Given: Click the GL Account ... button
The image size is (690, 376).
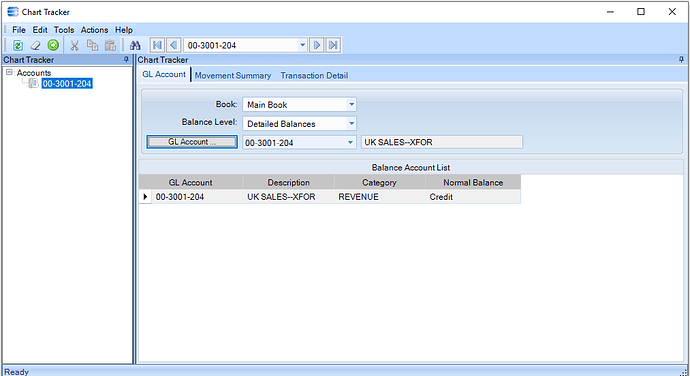Looking at the screenshot, I should [192, 142].
